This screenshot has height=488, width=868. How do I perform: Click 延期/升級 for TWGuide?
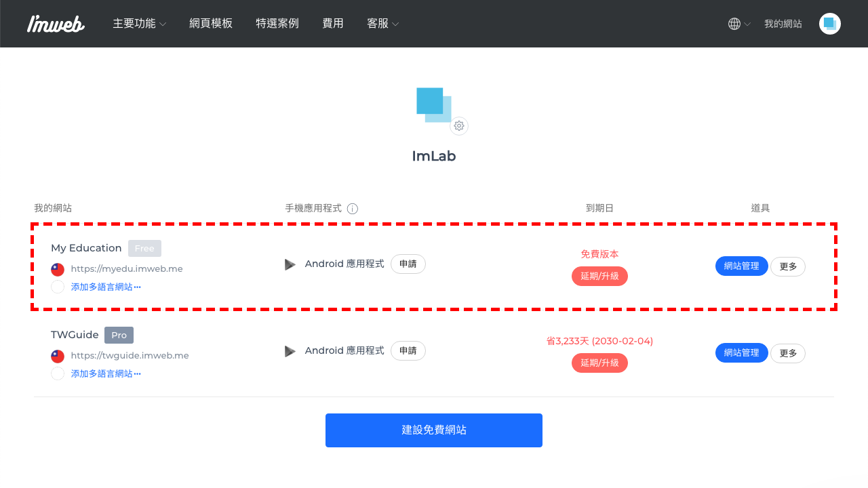(599, 363)
